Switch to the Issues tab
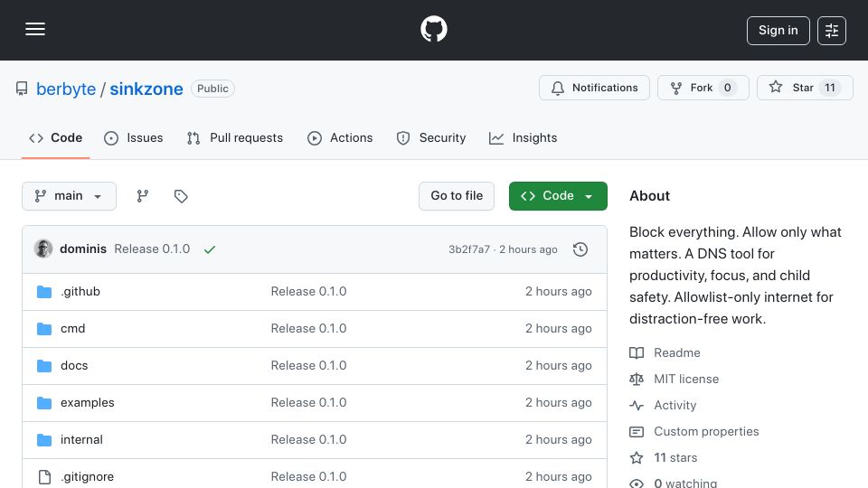 pyautogui.click(x=134, y=137)
